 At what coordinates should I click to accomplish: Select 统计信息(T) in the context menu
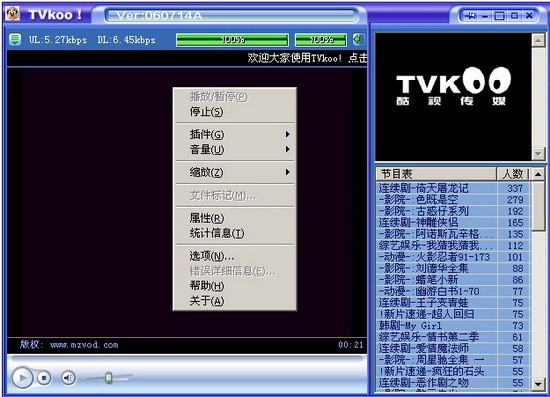[235, 233]
